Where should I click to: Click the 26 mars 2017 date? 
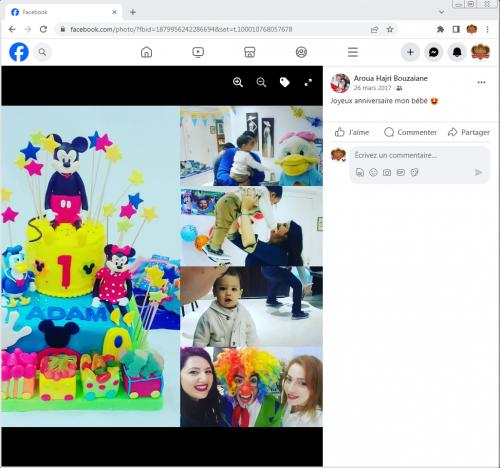coord(372,88)
